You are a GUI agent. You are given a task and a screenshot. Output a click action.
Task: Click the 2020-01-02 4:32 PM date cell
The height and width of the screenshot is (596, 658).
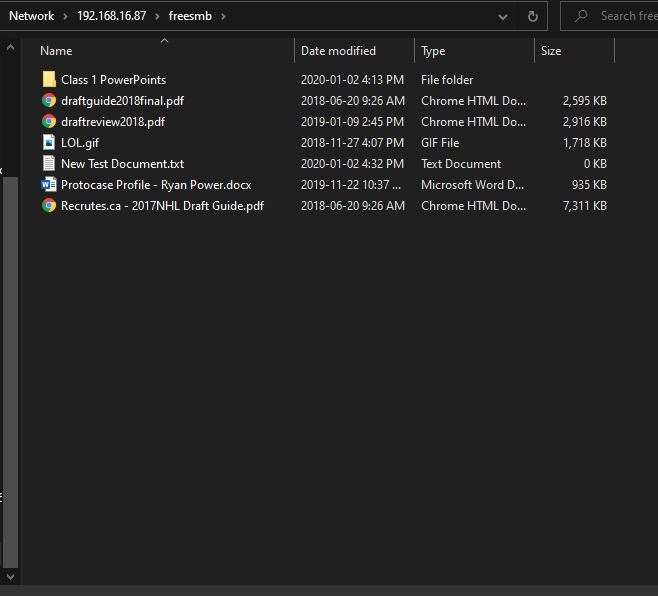[352, 164]
